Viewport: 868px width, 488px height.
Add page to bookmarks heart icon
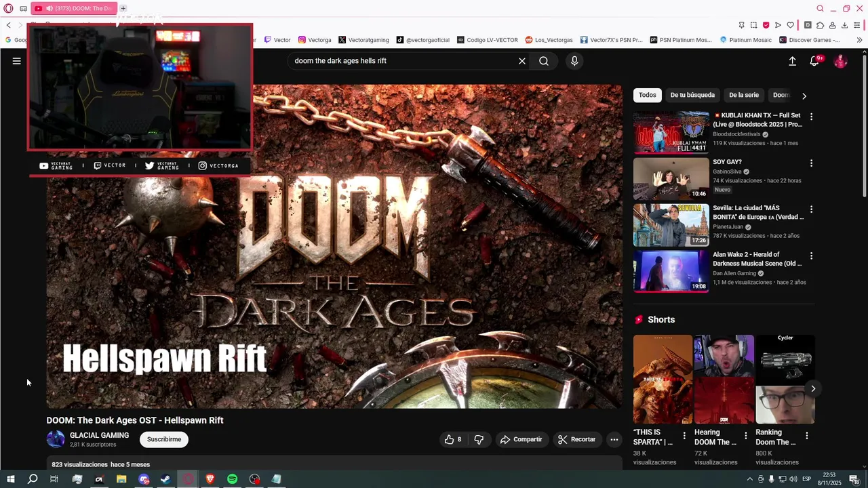[x=790, y=25]
